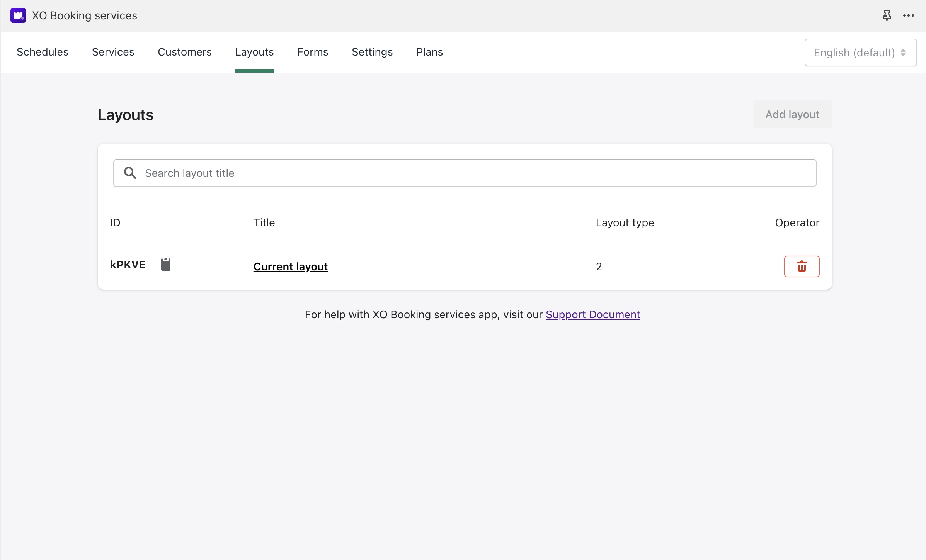
Task: Switch to the Schedules tab
Action: tap(43, 52)
